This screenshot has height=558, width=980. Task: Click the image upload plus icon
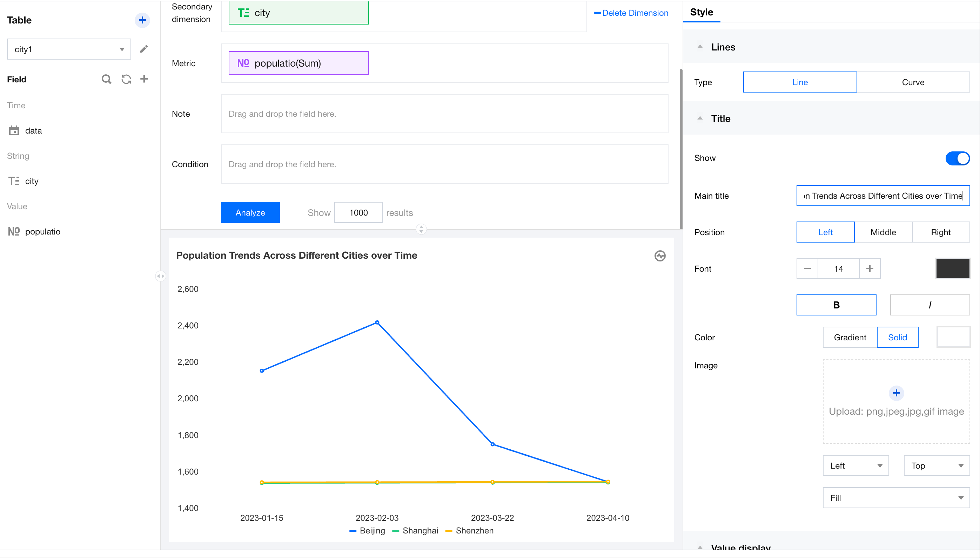click(x=896, y=393)
